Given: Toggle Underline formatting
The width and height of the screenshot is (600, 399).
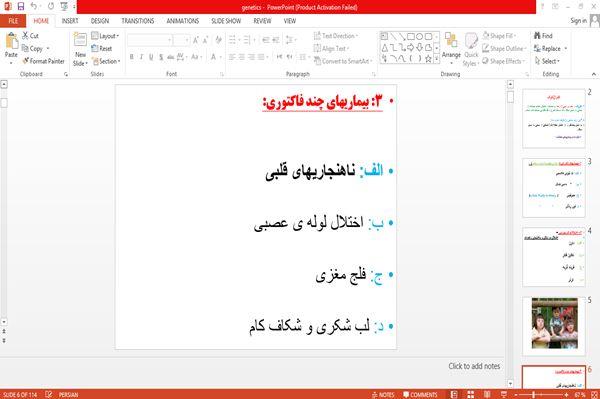Looking at the screenshot, I should click(x=151, y=57).
